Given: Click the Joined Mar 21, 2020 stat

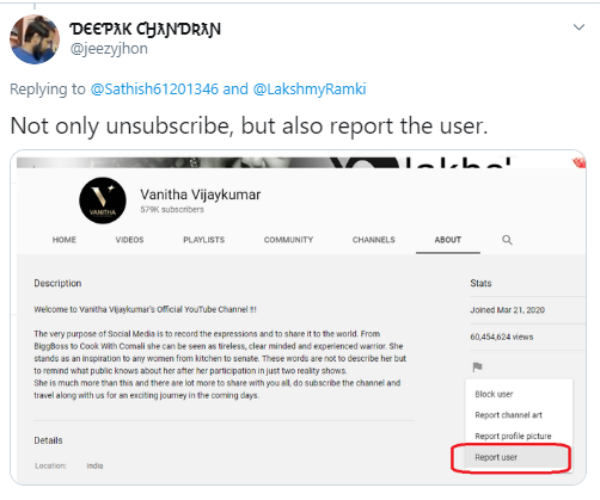Looking at the screenshot, I should coord(507,310).
